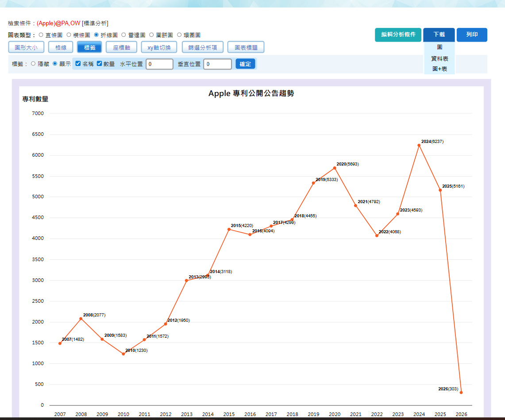Open the 圖表標題 settings tab
505x420 pixels.
click(246, 47)
